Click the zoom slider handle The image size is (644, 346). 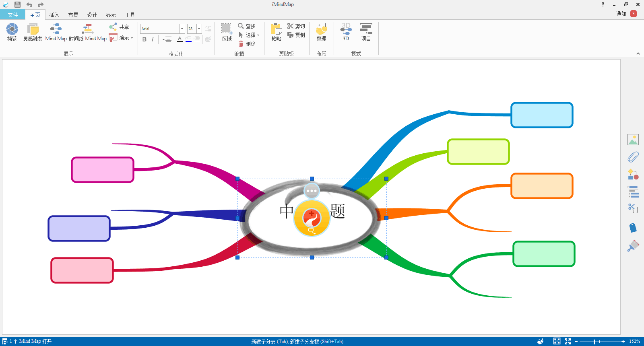coord(594,342)
